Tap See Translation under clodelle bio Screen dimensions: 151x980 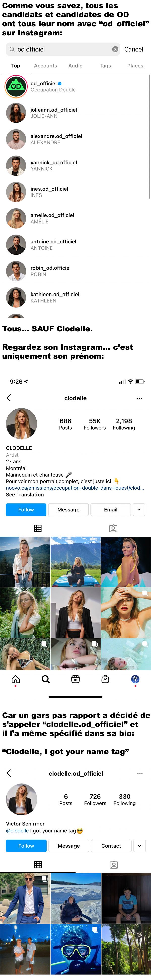[25, 495]
